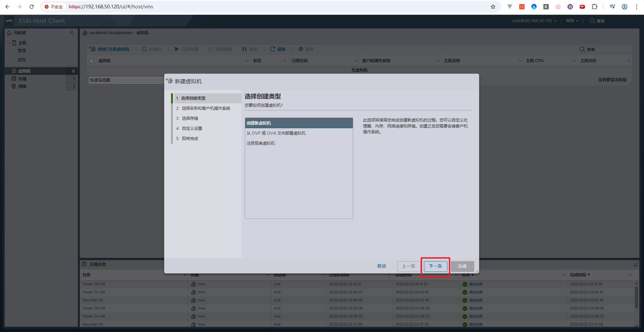Click Cancel (取消) in the wizard

click(x=381, y=266)
